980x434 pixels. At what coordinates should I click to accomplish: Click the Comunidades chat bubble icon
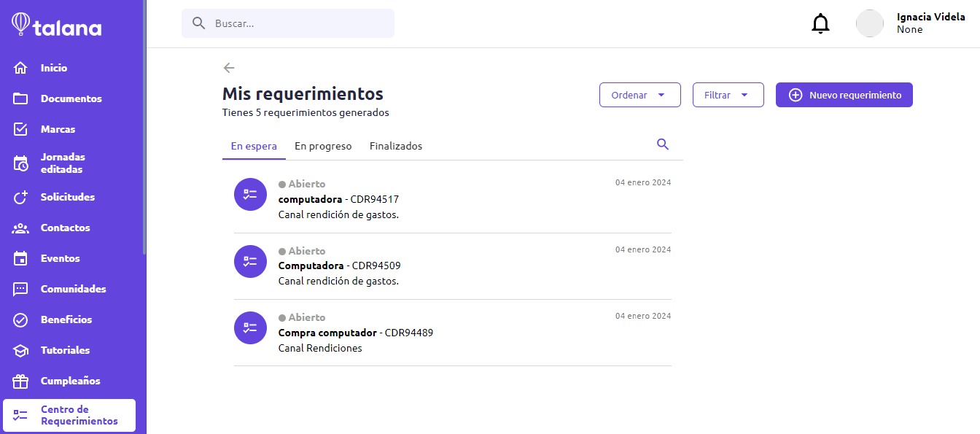click(20, 289)
